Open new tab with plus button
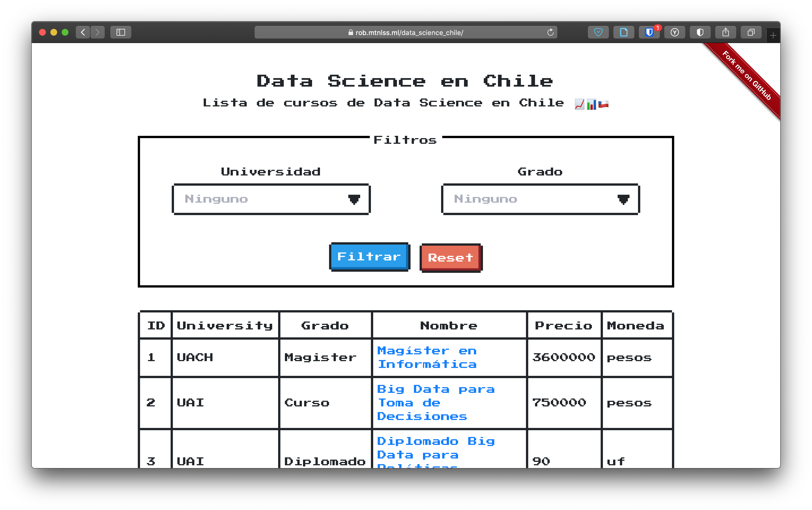This screenshot has width=812, height=510. [x=773, y=36]
